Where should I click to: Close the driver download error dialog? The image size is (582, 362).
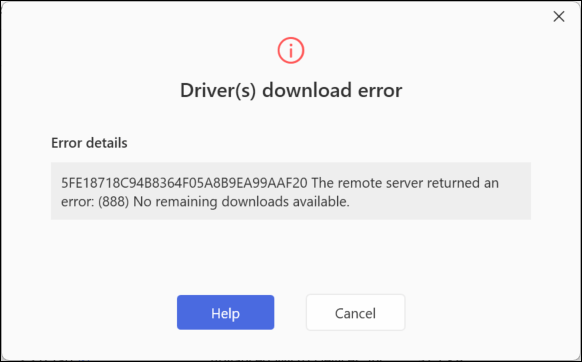559,16
